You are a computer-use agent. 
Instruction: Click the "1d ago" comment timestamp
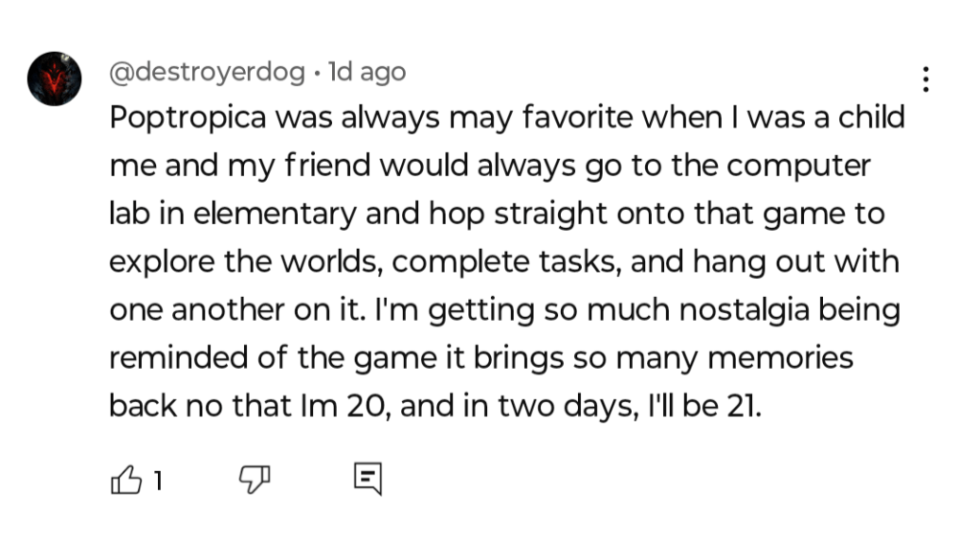367,72
